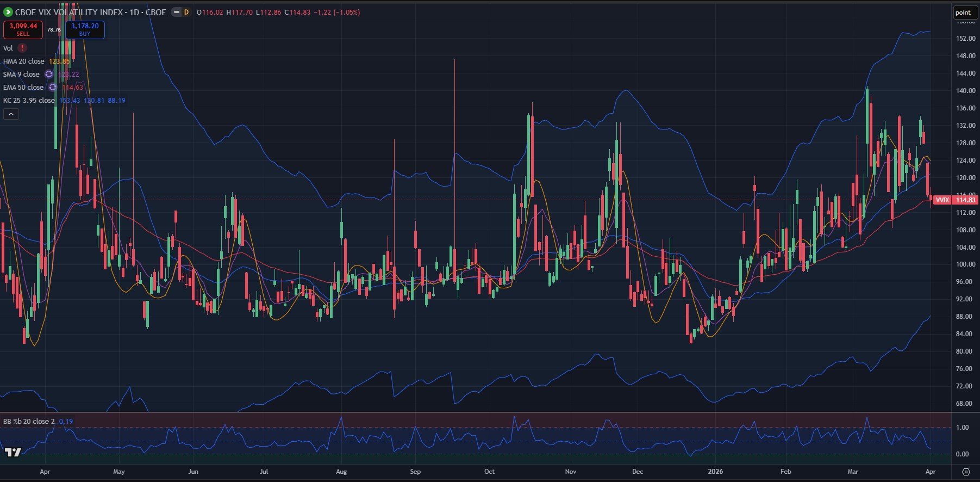Click the HMA value 123.85 in the legend
The image size is (980, 482).
tap(59, 61)
